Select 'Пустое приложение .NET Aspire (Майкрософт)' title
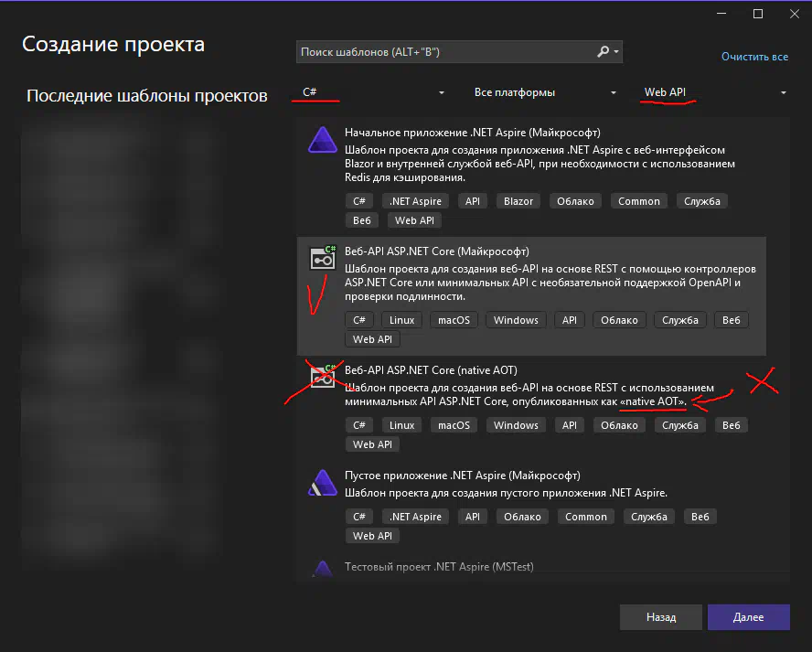812x652 pixels. point(463,476)
